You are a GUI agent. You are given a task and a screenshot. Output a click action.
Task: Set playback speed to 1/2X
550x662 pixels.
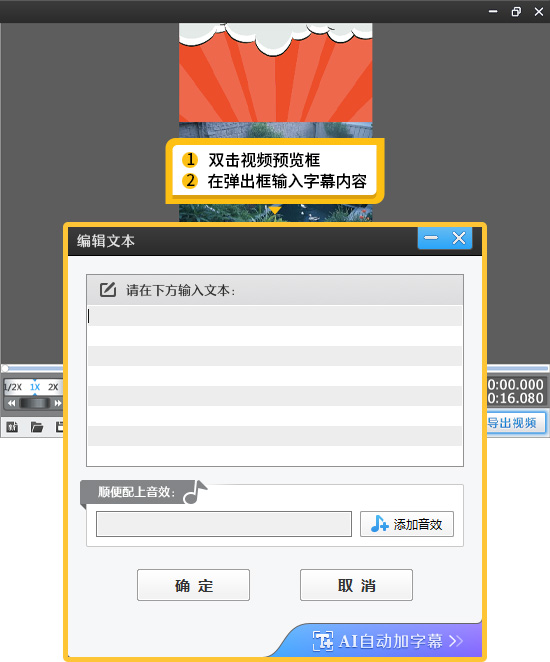[x=13, y=387]
